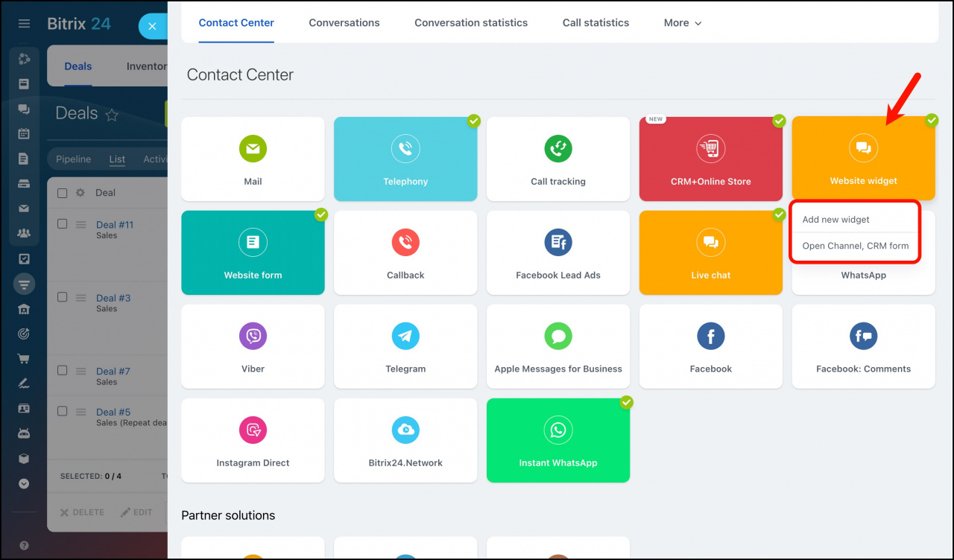
Task: Check the Deal #3 row checkbox
Action: click(x=63, y=296)
